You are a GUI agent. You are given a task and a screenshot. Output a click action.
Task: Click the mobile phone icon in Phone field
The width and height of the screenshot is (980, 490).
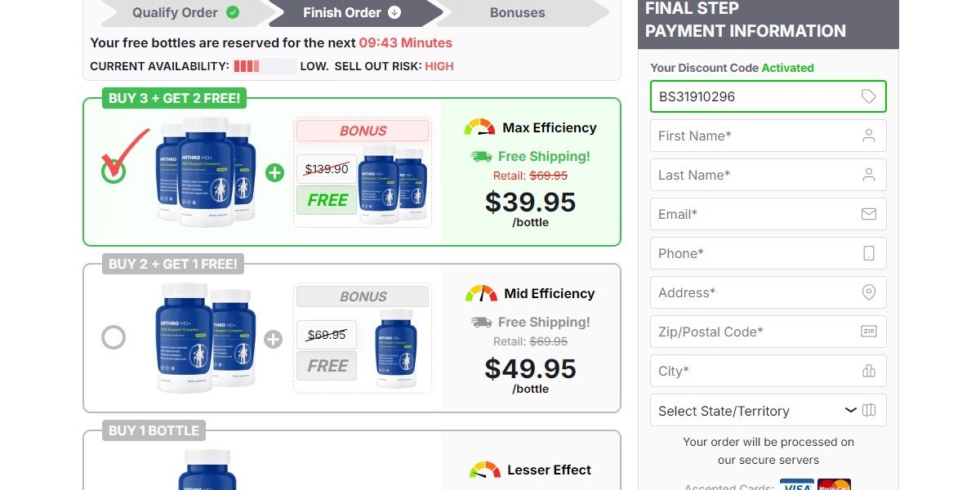point(869,253)
